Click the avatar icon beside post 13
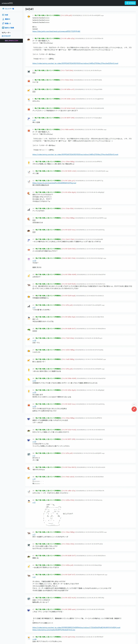138x644 pixels. [29, 194]
